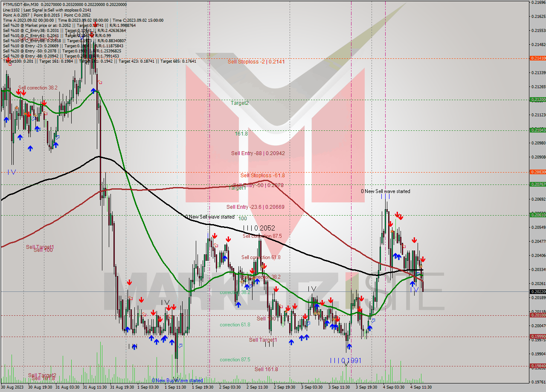Click the 'Target 423: 0.18741' text
The width and height of the screenshot is (546, 392).
click(137, 61)
